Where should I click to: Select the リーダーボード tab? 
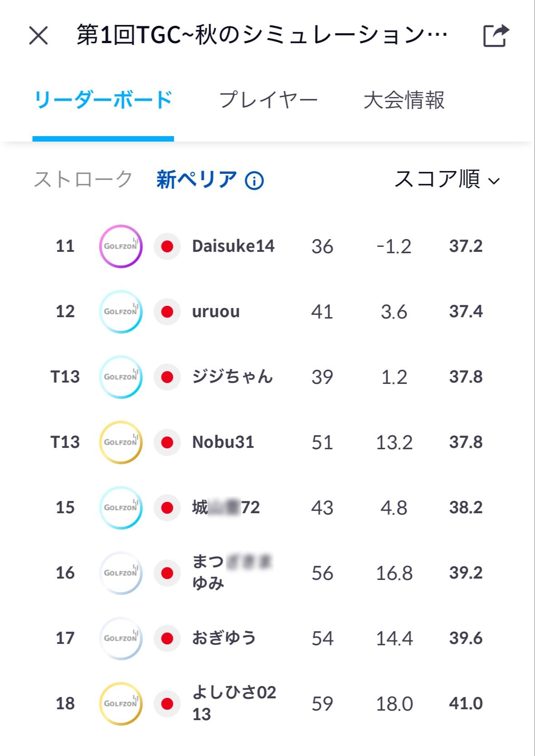point(103,100)
